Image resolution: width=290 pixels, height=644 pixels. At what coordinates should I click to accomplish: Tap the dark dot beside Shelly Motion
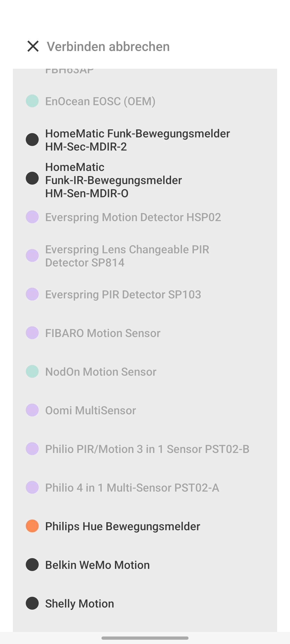coord(32,603)
